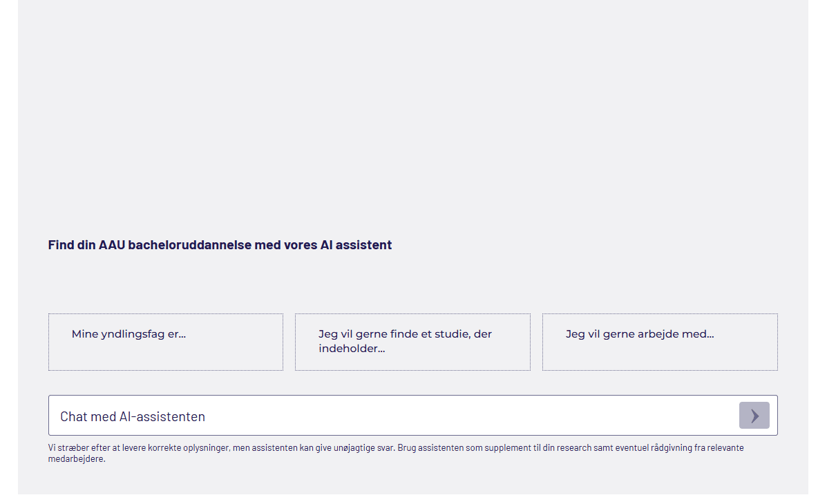Send the question to the AI assistant
This screenshot has width=827, height=504.
click(x=754, y=416)
